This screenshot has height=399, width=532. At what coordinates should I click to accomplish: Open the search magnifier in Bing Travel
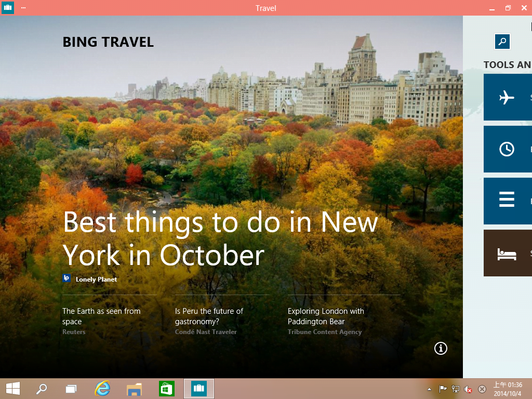(502, 42)
